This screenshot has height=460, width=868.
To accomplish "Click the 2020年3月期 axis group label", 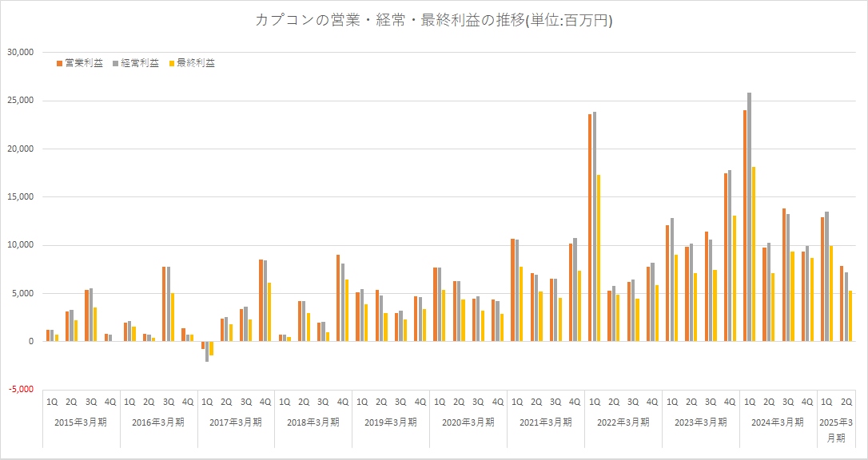I will pos(468,422).
